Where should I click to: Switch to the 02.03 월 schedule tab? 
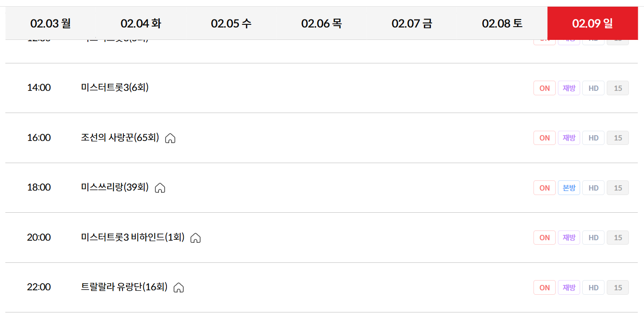(x=50, y=23)
